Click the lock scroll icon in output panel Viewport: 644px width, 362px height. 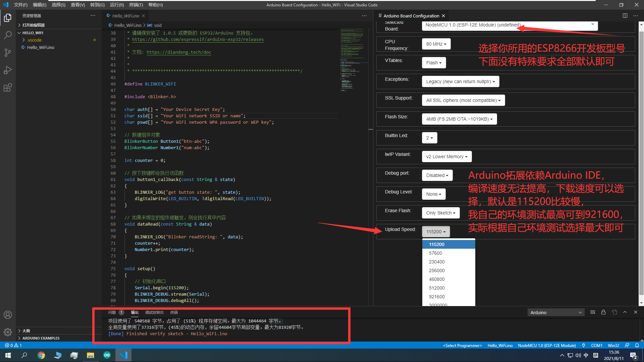(603, 312)
